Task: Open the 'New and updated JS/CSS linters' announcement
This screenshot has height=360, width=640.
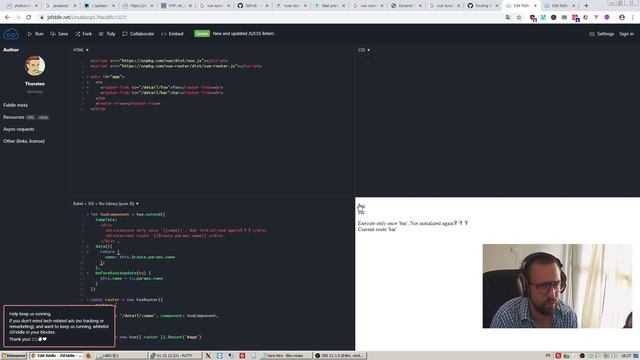Action: coord(243,34)
